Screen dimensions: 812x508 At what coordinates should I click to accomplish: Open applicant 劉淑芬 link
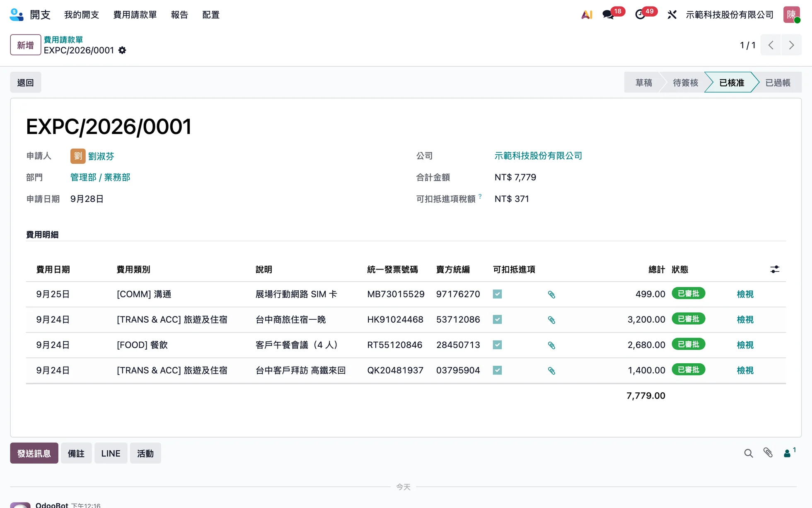point(101,156)
